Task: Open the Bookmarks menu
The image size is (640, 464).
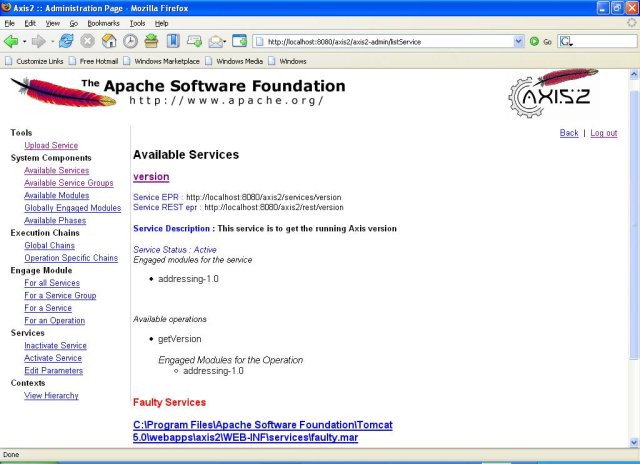Action: click(103, 23)
